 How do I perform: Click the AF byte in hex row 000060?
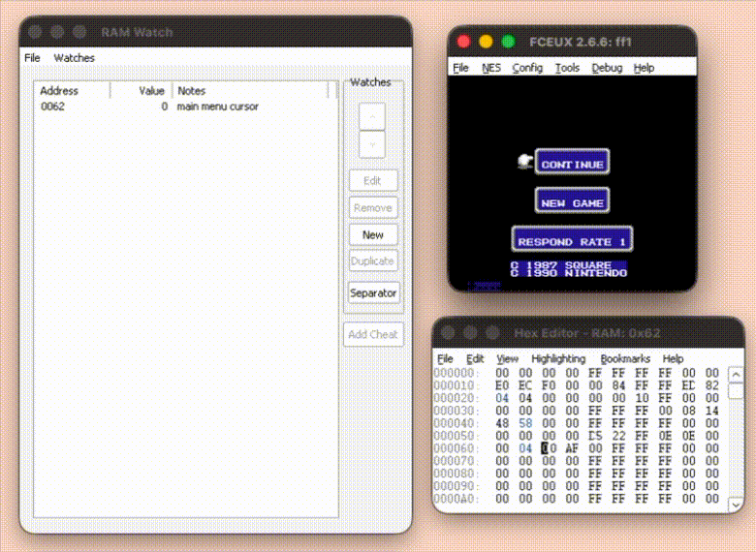click(x=572, y=448)
